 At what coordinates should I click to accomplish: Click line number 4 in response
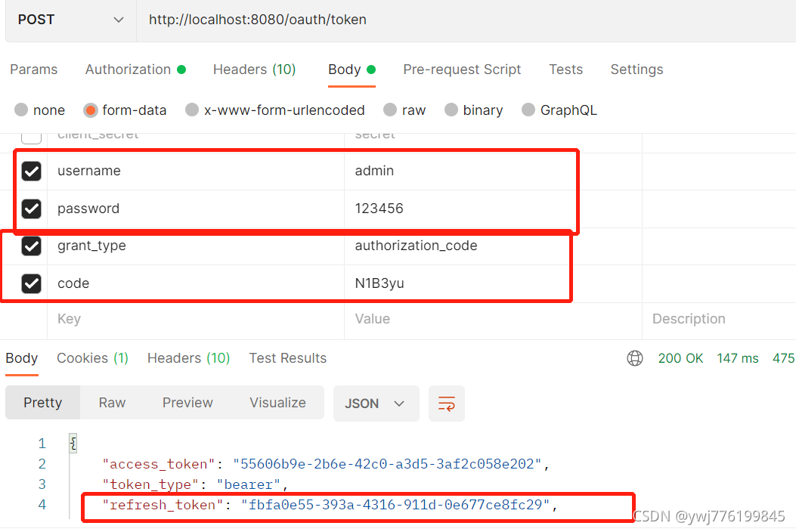[42, 505]
